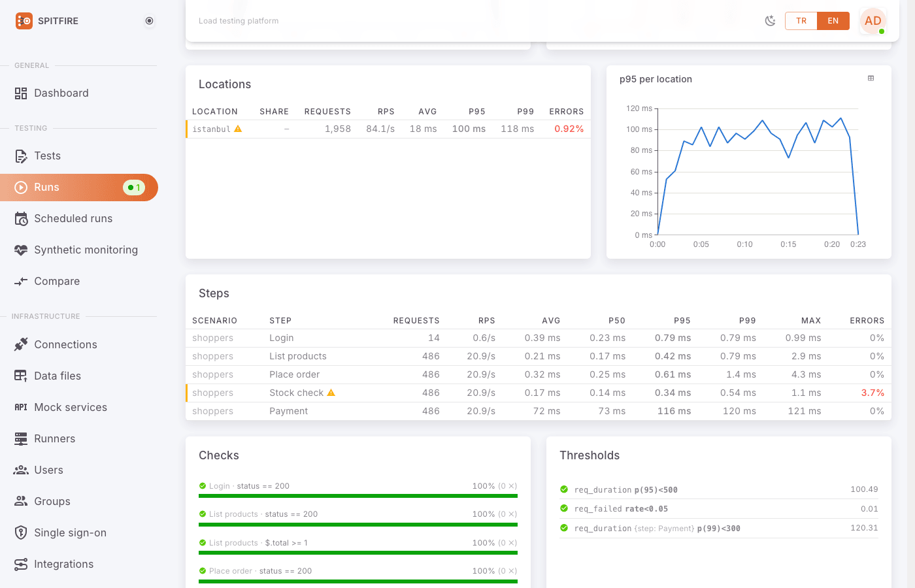Switch language to EN
This screenshot has height=588, width=915.
(x=833, y=21)
